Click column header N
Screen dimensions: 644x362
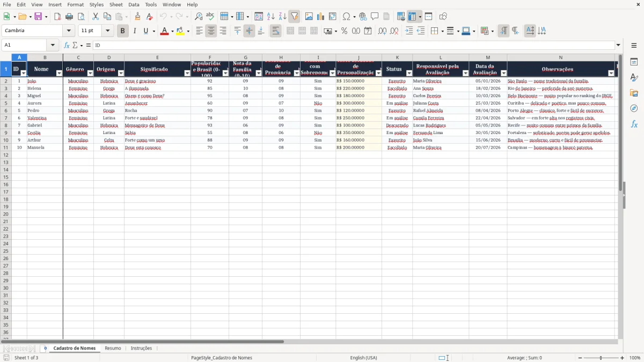click(x=561, y=57)
